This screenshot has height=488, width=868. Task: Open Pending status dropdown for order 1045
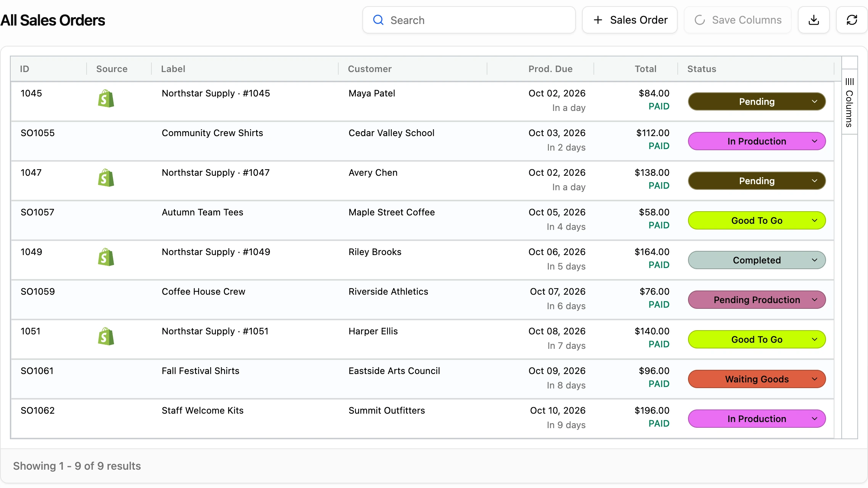tap(757, 101)
